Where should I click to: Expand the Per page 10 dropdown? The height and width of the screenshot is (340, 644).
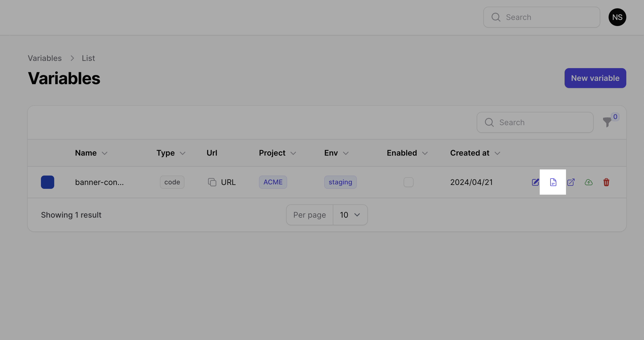350,215
